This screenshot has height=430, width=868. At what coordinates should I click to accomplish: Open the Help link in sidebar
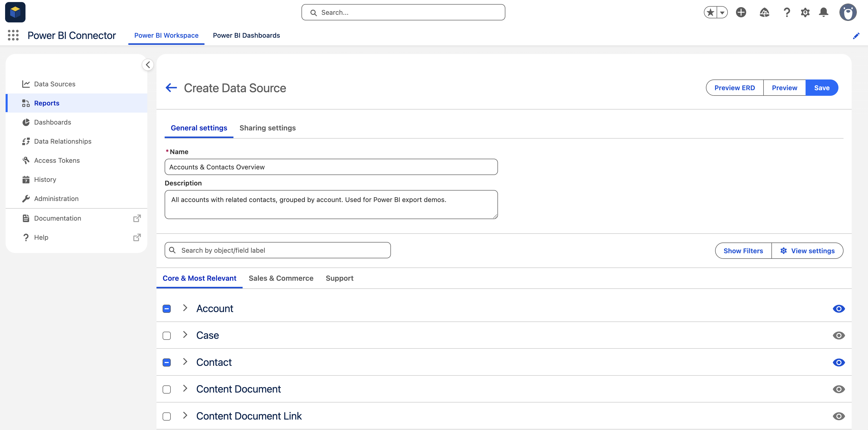click(76, 237)
